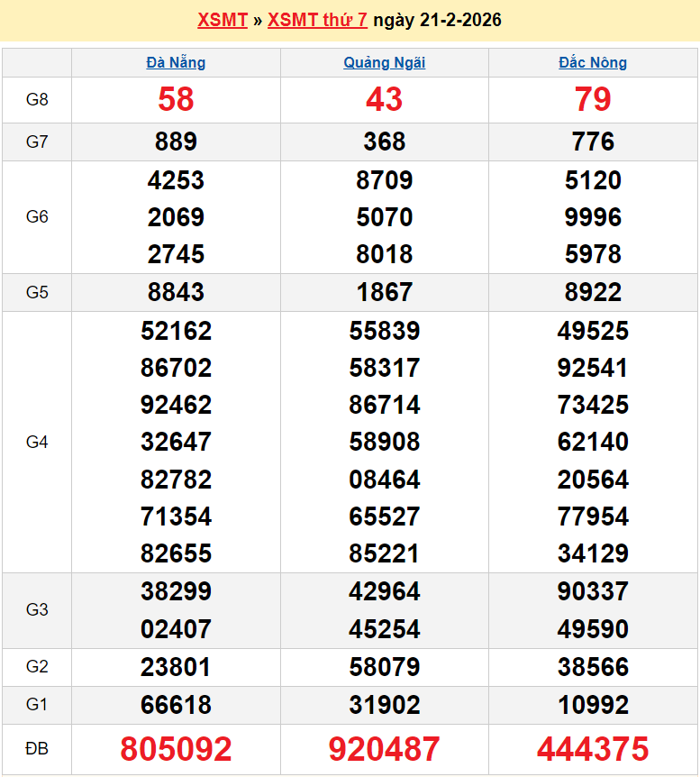Open the Đà Nẵng province link
Image resolution: width=700 pixels, height=777 pixels.
click(176, 62)
